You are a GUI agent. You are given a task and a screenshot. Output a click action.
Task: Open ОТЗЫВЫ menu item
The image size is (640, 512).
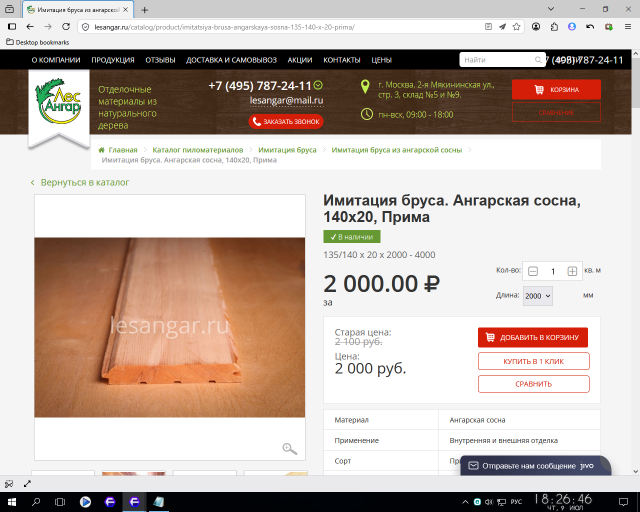click(160, 60)
